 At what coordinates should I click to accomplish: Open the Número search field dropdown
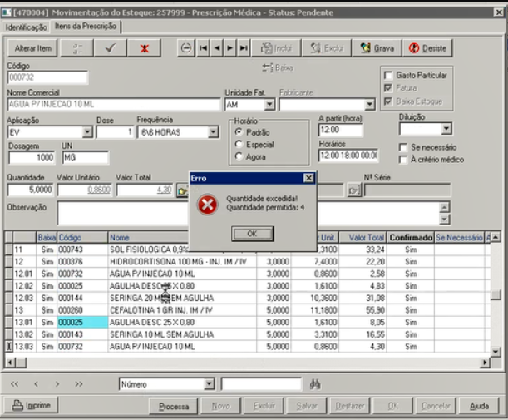(x=210, y=384)
